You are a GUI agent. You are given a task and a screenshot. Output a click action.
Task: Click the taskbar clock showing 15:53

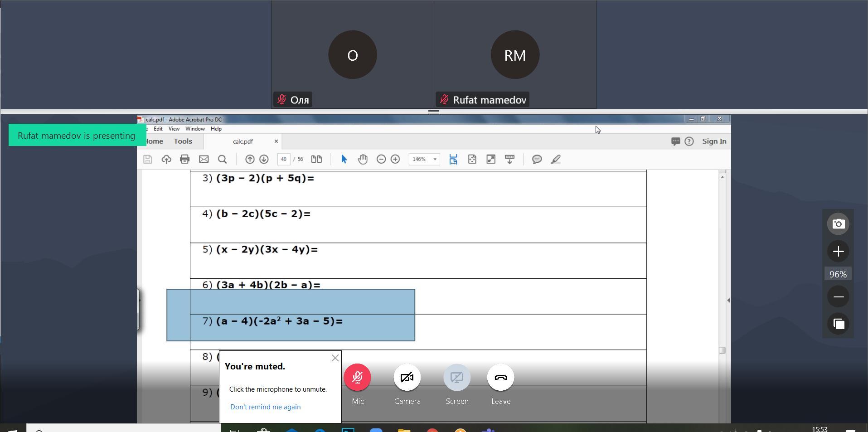click(x=820, y=429)
